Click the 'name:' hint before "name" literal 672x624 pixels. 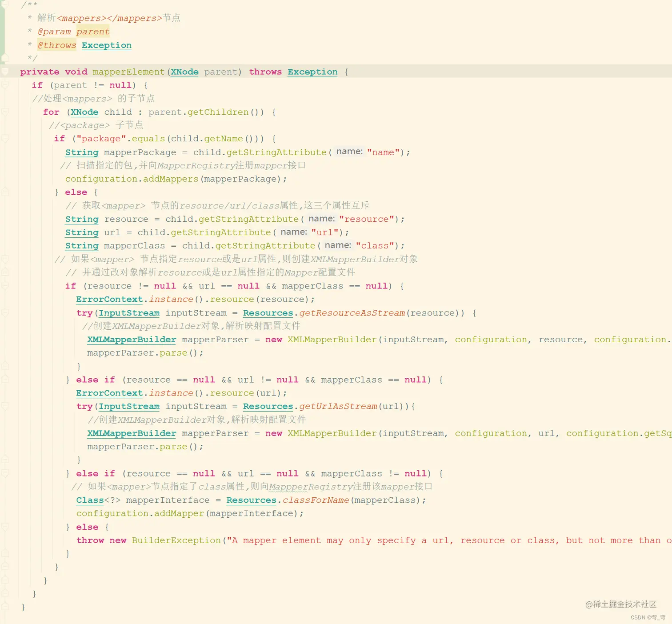(x=349, y=152)
